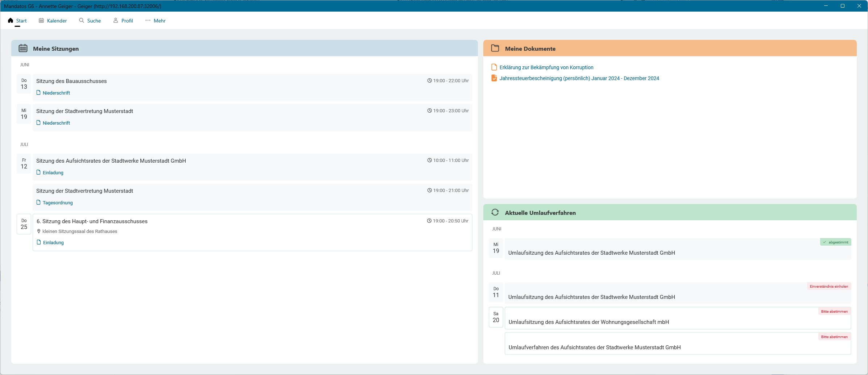
Task: Click the Tagesordnung file icon
Action: coord(38,203)
